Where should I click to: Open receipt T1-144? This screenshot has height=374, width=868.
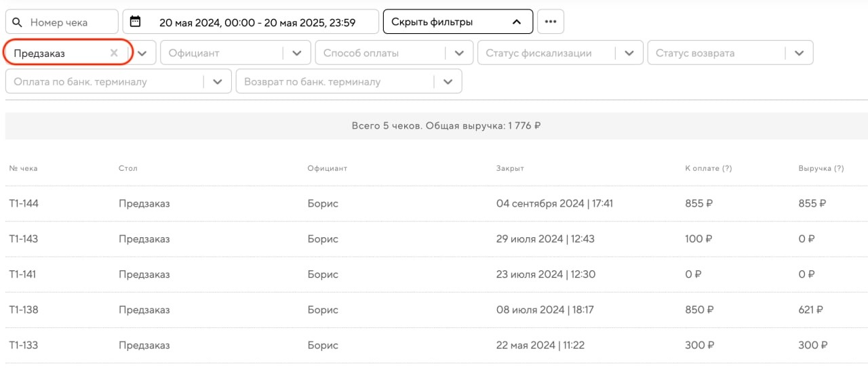pos(24,203)
